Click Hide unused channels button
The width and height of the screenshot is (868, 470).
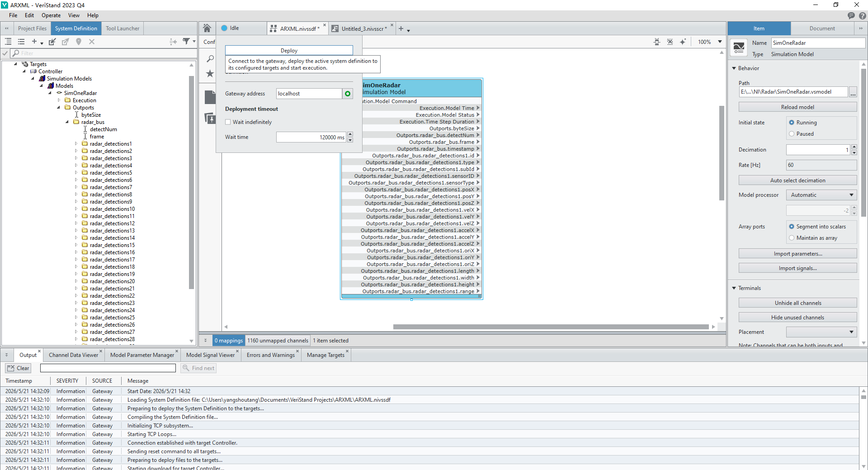coord(797,318)
